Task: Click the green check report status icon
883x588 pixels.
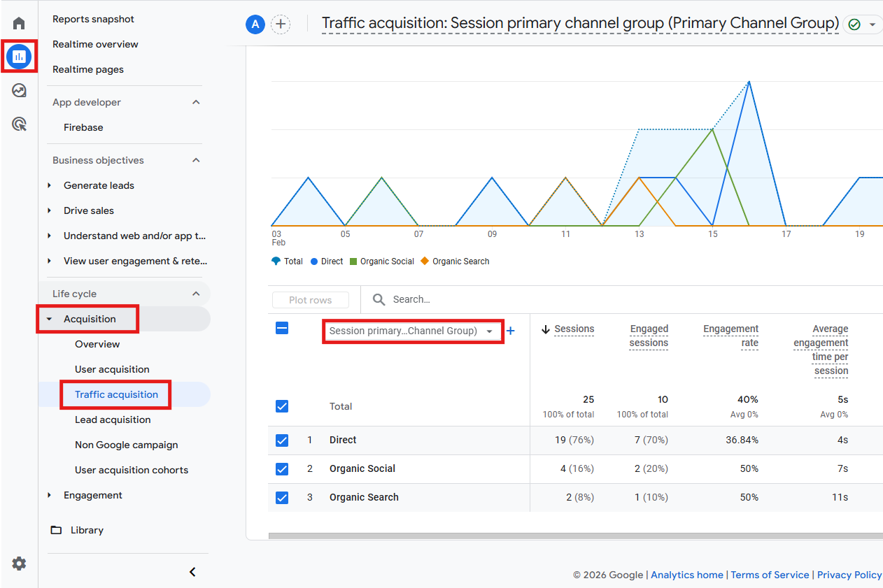Action: pos(854,24)
